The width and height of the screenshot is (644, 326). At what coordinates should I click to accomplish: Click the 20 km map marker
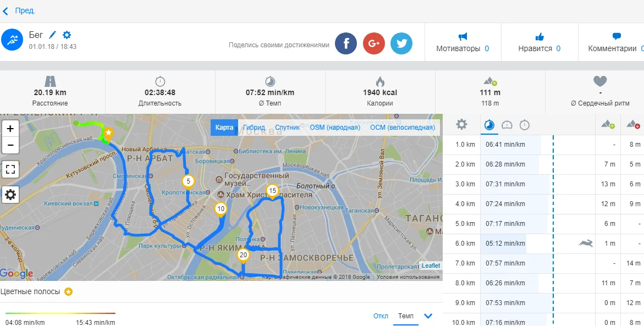(243, 256)
